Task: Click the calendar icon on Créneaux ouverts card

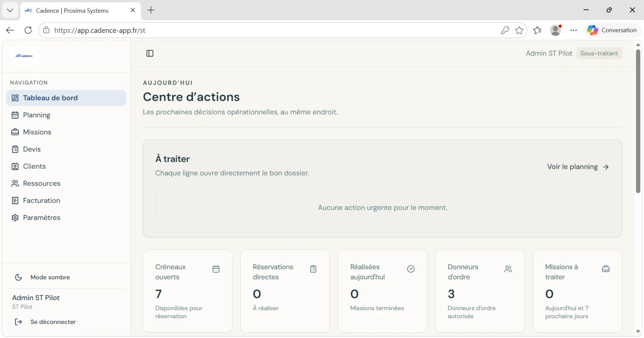Action: 216,269
